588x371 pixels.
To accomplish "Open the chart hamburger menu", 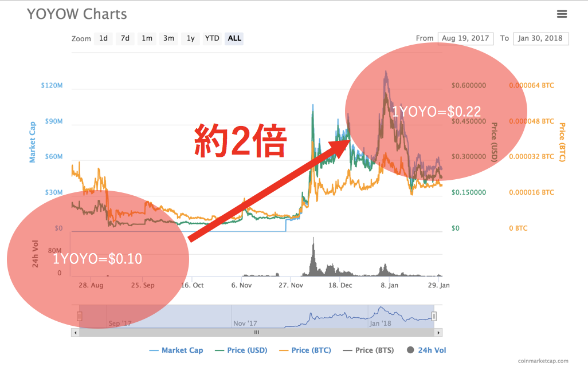I will (x=562, y=14).
